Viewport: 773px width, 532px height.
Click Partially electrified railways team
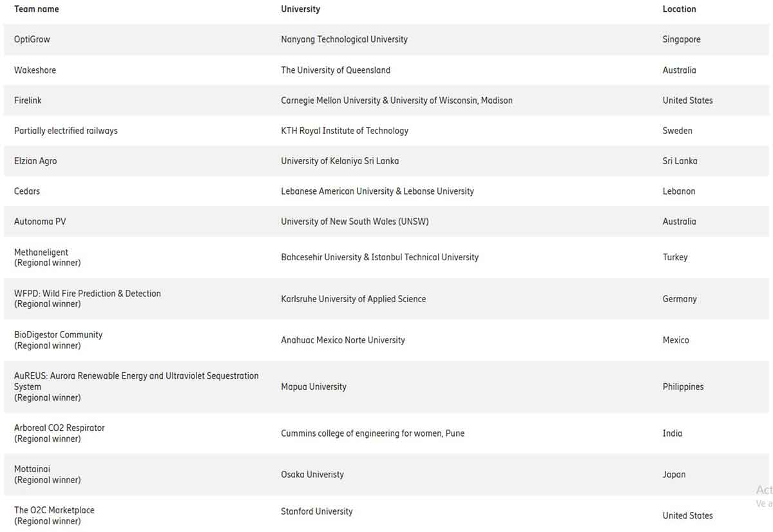66,131
